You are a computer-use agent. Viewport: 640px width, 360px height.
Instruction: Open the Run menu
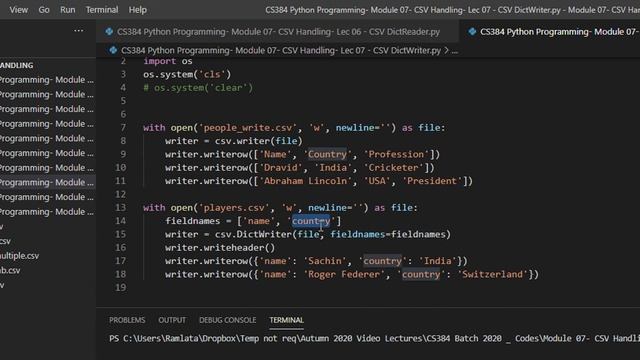click(x=68, y=10)
